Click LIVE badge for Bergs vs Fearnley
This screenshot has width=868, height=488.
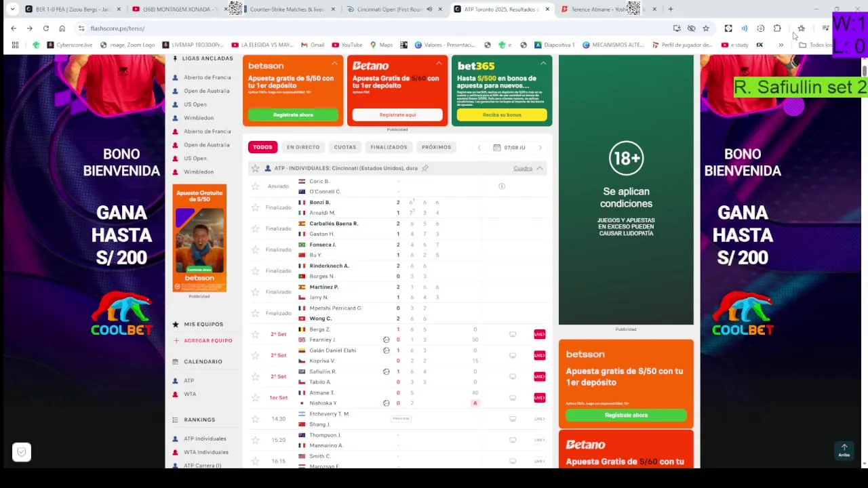click(x=540, y=334)
